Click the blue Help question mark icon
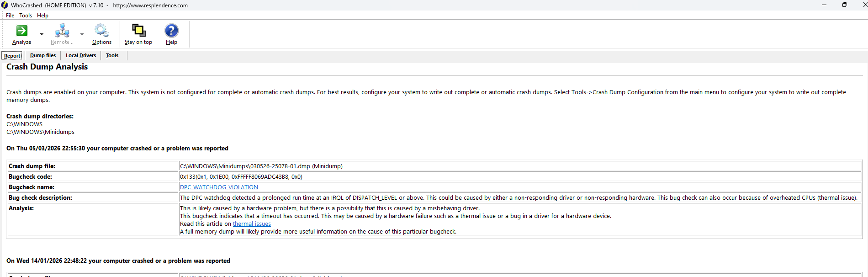 pos(171,31)
